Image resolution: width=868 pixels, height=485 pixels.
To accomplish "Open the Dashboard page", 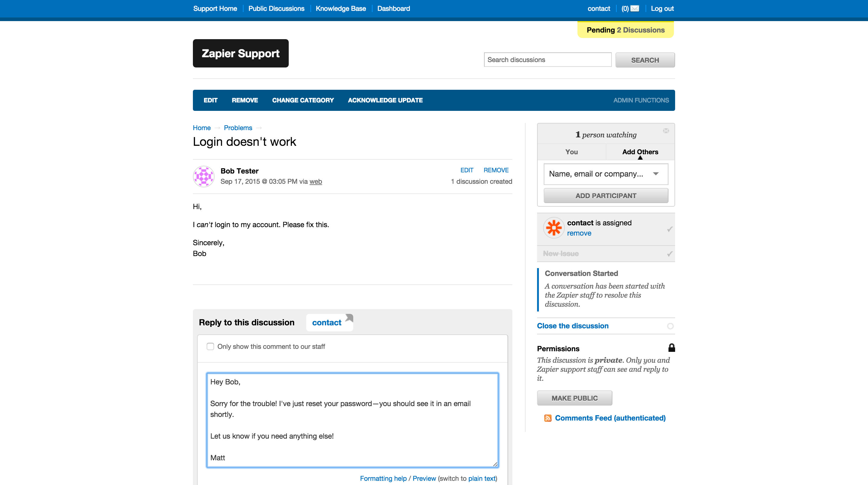I will pos(393,8).
